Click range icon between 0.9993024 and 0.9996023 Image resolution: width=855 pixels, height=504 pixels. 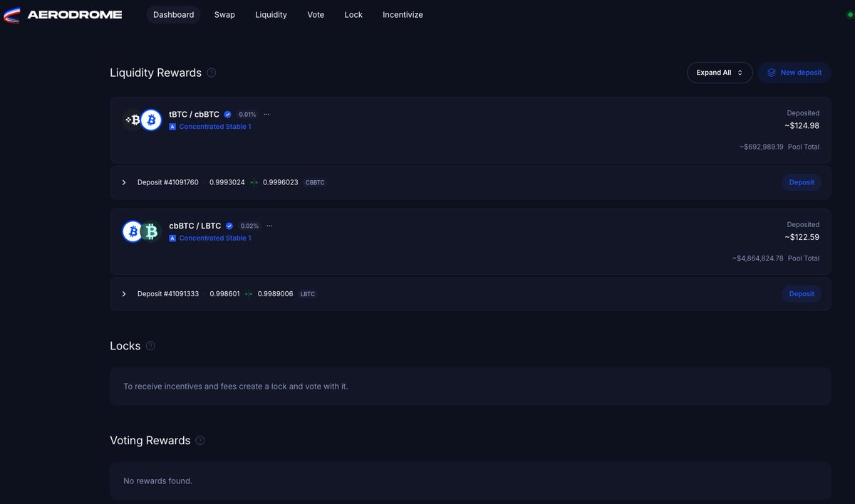click(254, 182)
